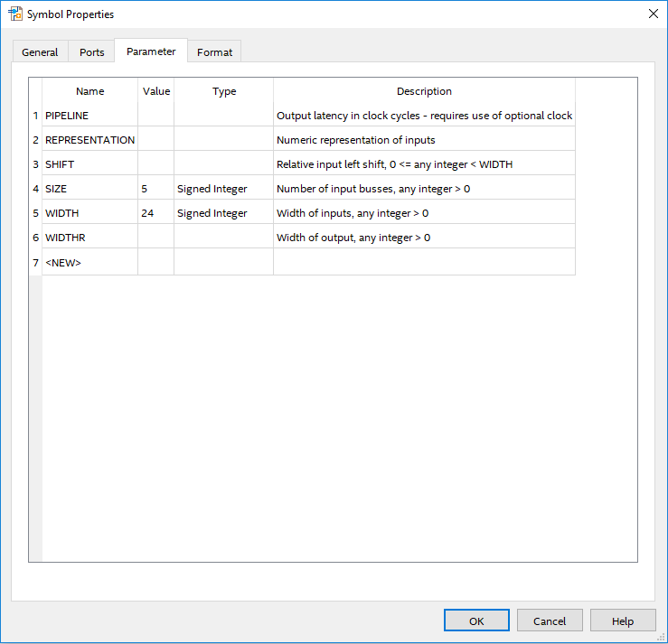
Task: Select row header number 1
Action: pos(36,116)
